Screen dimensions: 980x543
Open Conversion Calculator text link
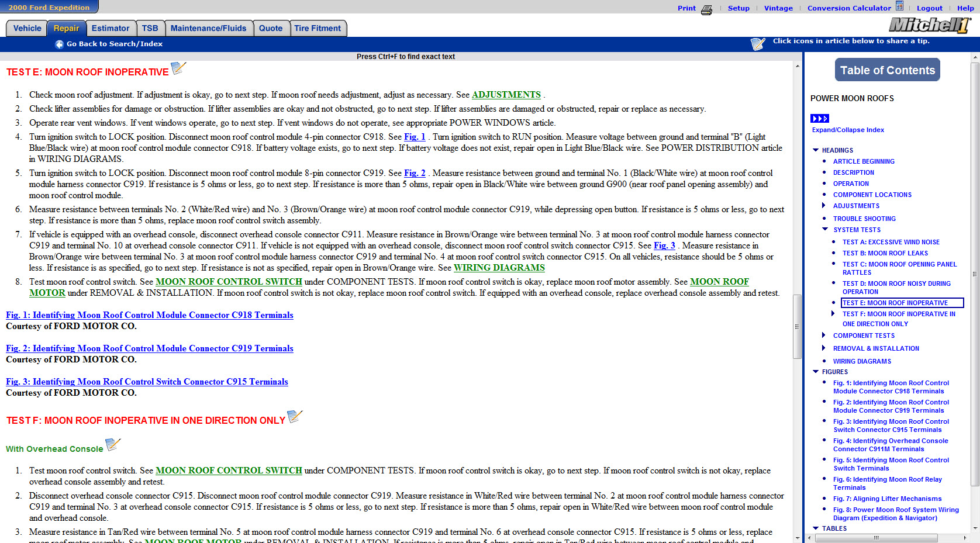pyautogui.click(x=849, y=8)
